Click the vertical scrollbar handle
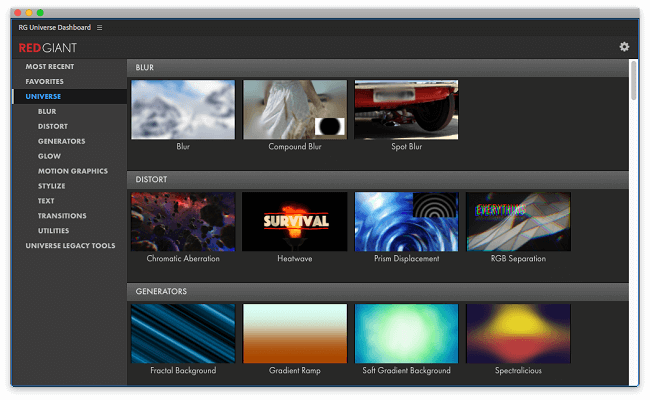This screenshot has height=400, width=650. point(633,80)
